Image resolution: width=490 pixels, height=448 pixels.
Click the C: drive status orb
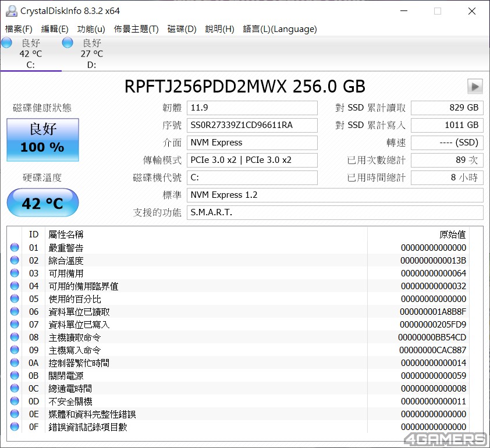[x=7, y=43]
